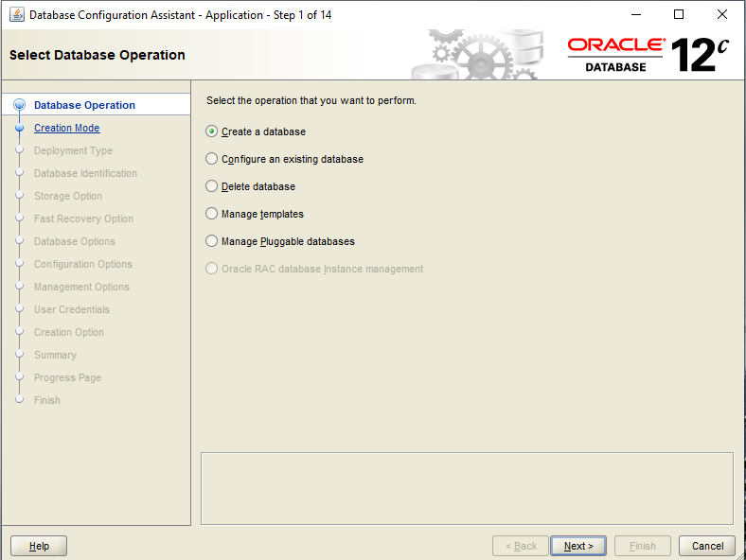Minimize the Database Configuration Assistant window
This screenshot has height=560, width=746.
click(x=636, y=15)
